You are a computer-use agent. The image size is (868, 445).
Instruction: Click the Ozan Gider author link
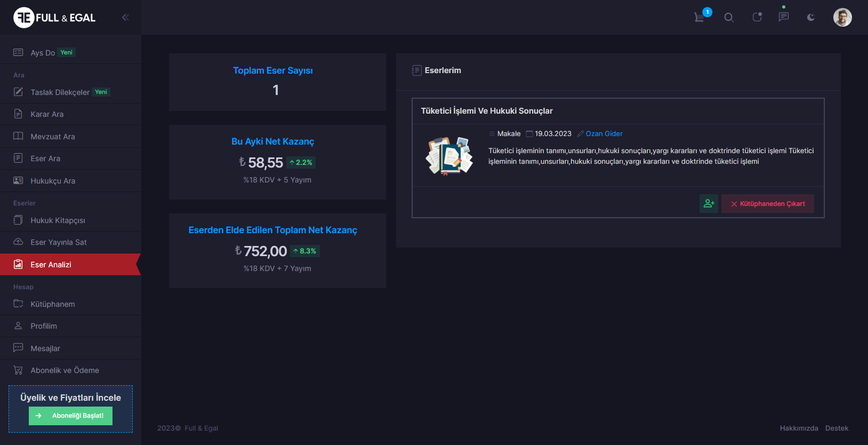(x=604, y=134)
